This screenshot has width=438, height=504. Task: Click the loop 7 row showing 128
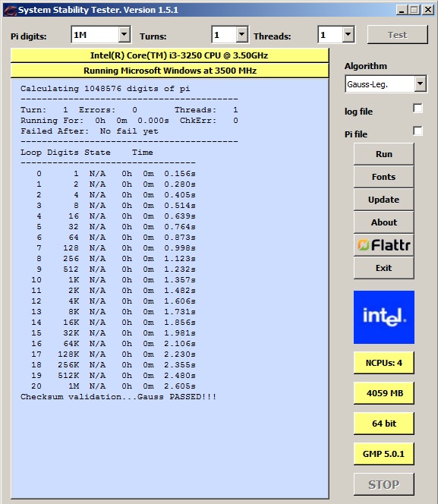click(116, 248)
